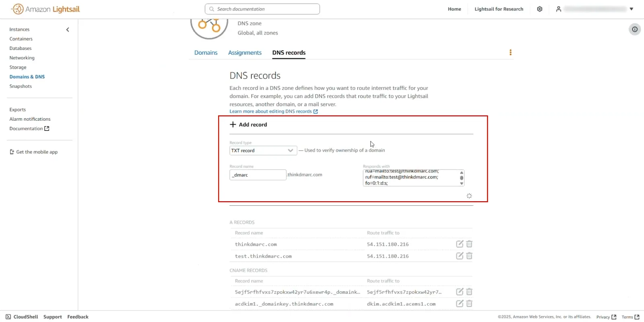Click Get the mobile app
Viewport: 644px width, 322px height.
(33, 152)
